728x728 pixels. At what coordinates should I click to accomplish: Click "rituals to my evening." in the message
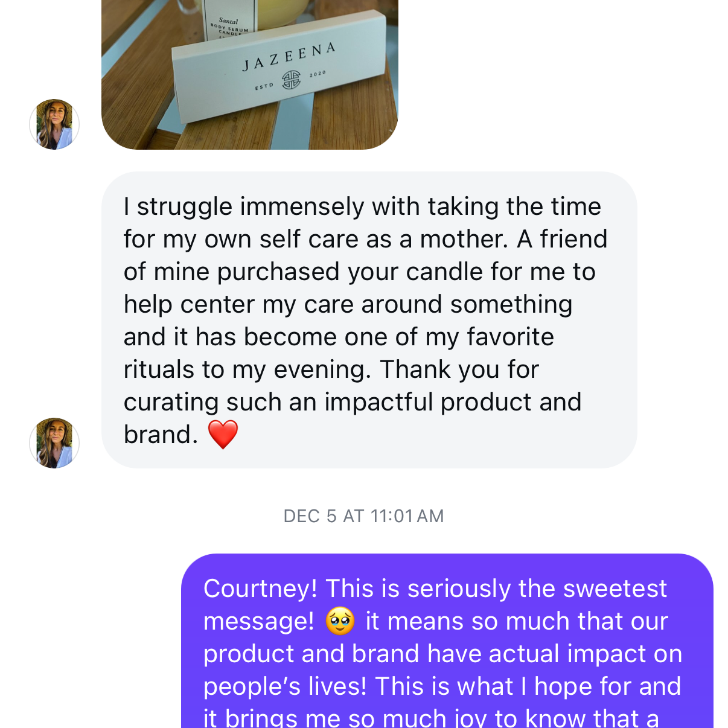pyautogui.click(x=247, y=369)
